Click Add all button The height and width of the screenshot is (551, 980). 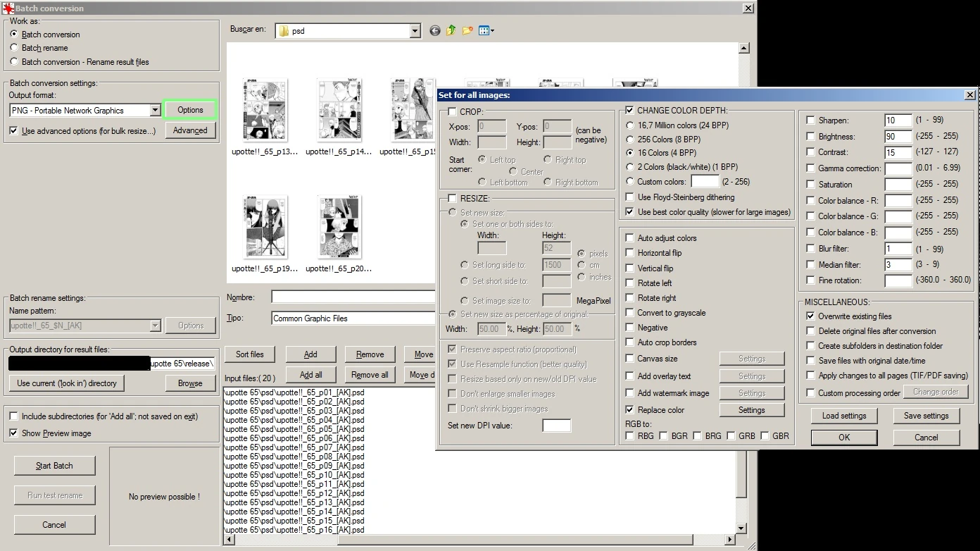tap(310, 375)
